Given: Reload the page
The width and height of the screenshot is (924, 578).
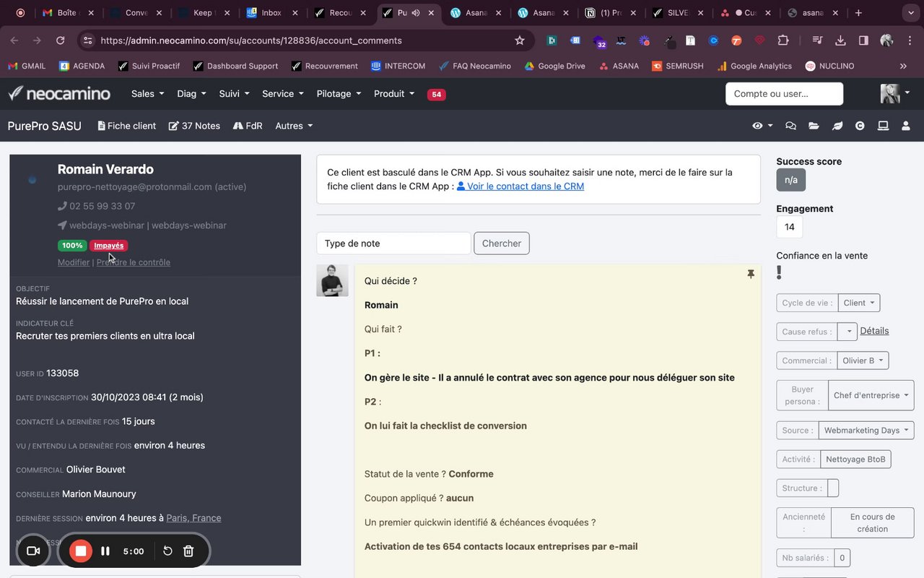Looking at the screenshot, I should (x=60, y=40).
